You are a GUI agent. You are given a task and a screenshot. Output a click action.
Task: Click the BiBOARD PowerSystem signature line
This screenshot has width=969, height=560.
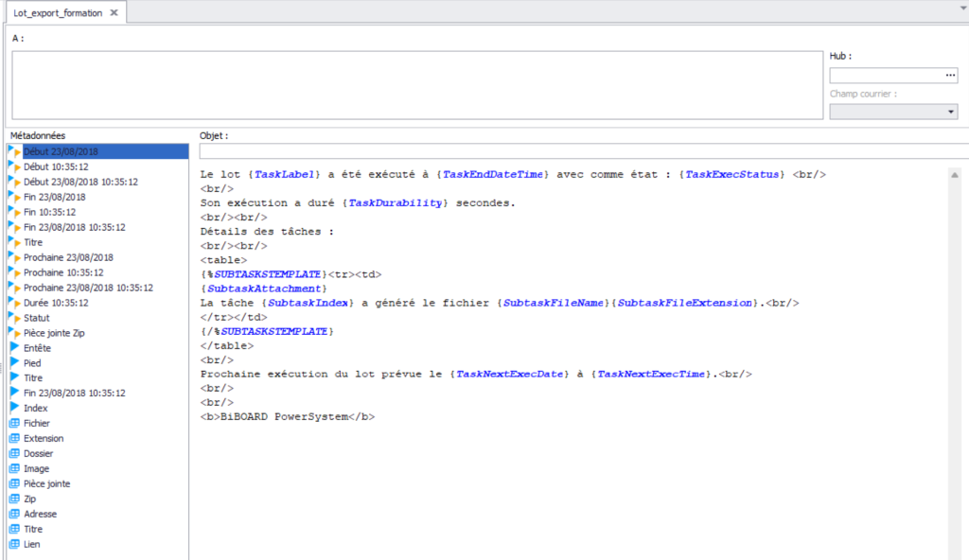click(x=288, y=416)
